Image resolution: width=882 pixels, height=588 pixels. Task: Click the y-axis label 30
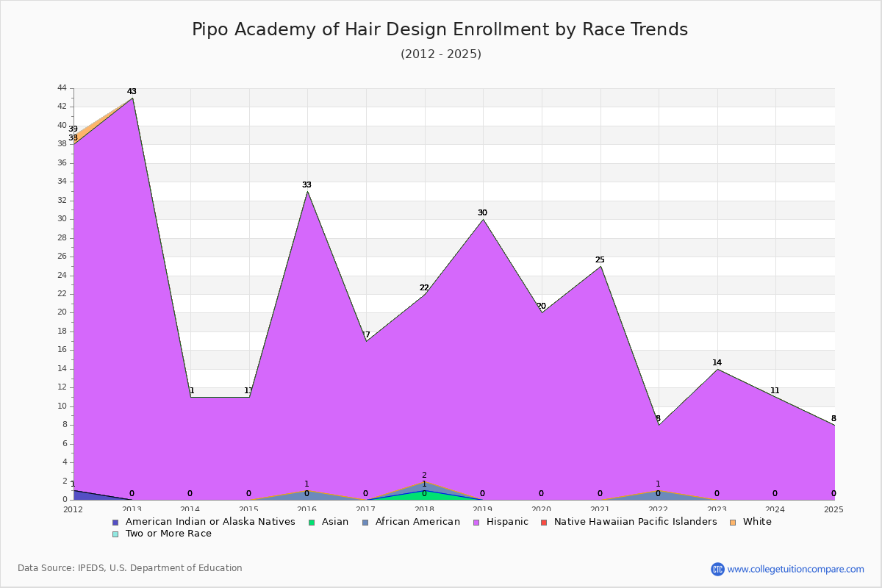coord(62,219)
